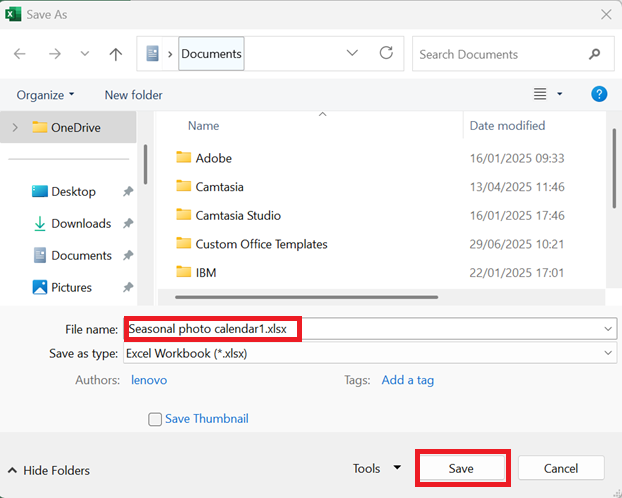This screenshot has width=622, height=498.
Task: Refresh the Documents folder listing
Action: [x=386, y=53]
